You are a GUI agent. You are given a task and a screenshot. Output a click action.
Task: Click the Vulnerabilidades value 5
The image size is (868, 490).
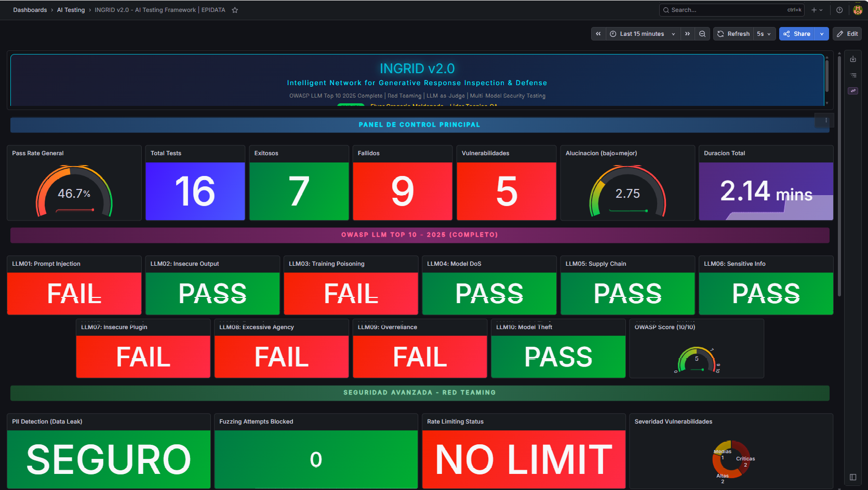506,192
